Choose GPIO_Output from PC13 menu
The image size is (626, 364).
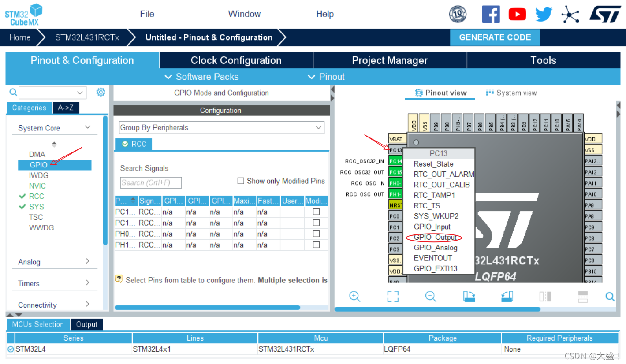(x=435, y=237)
